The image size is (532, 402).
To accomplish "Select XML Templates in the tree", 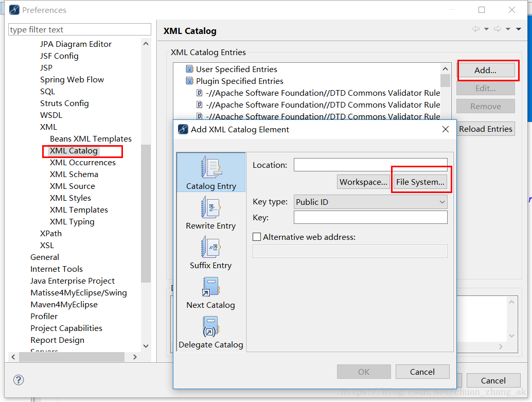I will (x=79, y=210).
